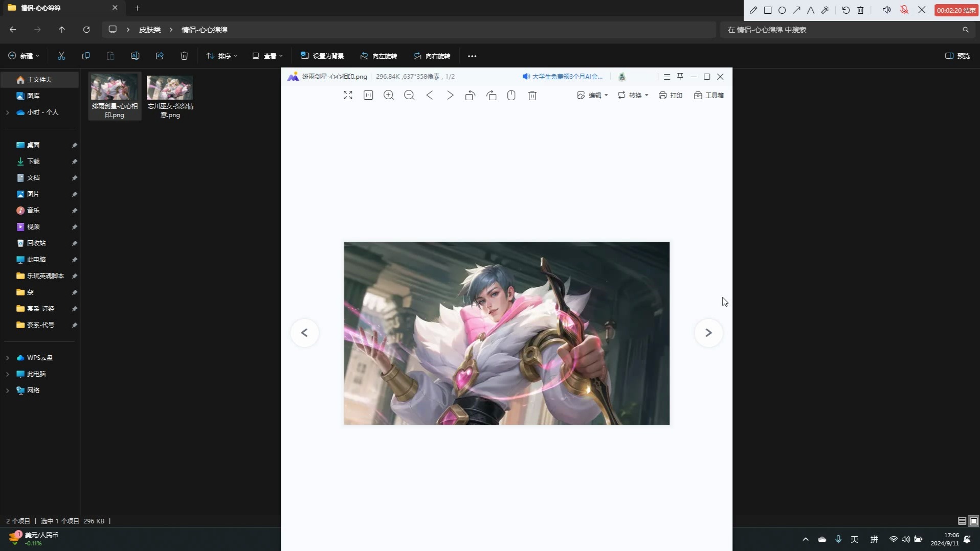The width and height of the screenshot is (980, 551).
Task: Toggle the muted microphone in recorder bar
Action: pos(904,10)
